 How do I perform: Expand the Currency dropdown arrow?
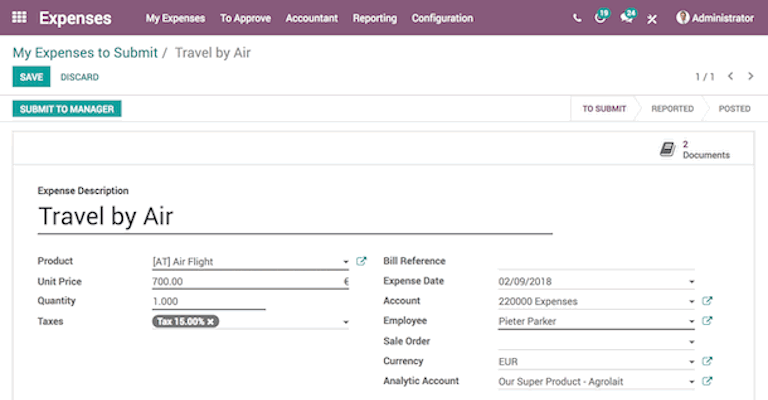tap(692, 362)
